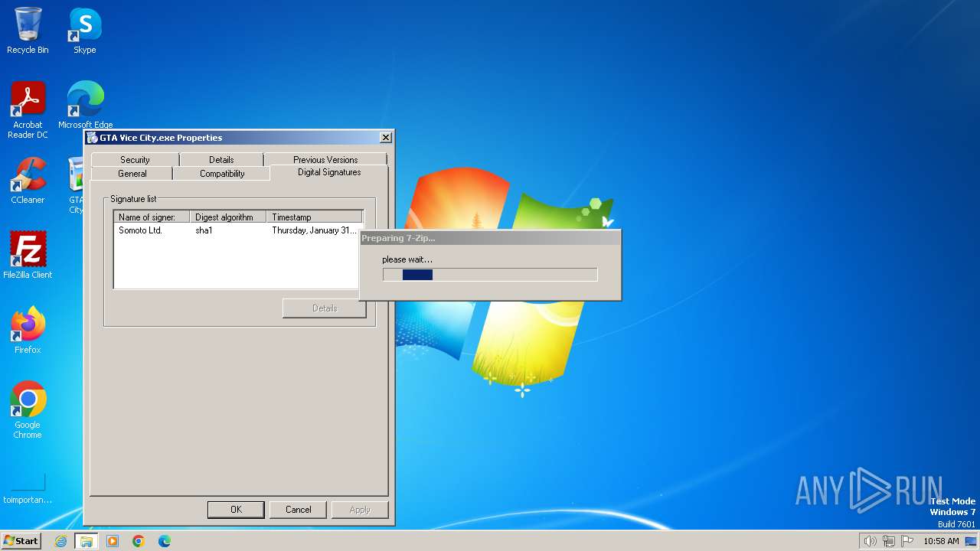980x551 pixels.
Task: Click the signature Details button
Action: pos(325,308)
